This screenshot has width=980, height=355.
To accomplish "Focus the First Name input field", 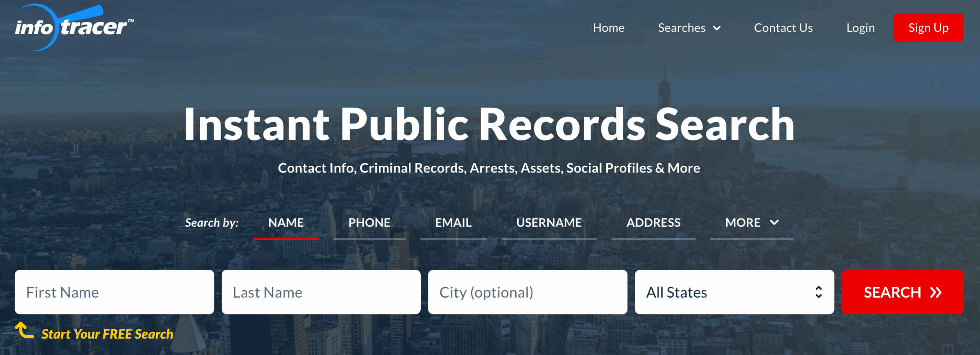I will click(114, 292).
